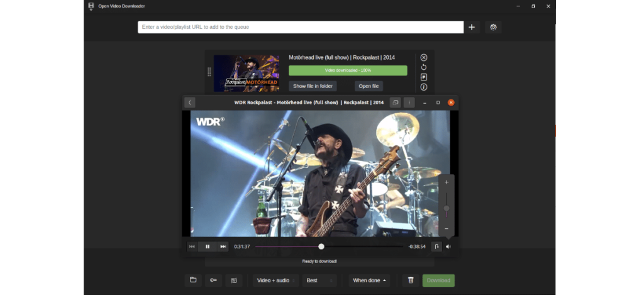
Task: Seek using the playback progress slider knob
Action: [321, 247]
